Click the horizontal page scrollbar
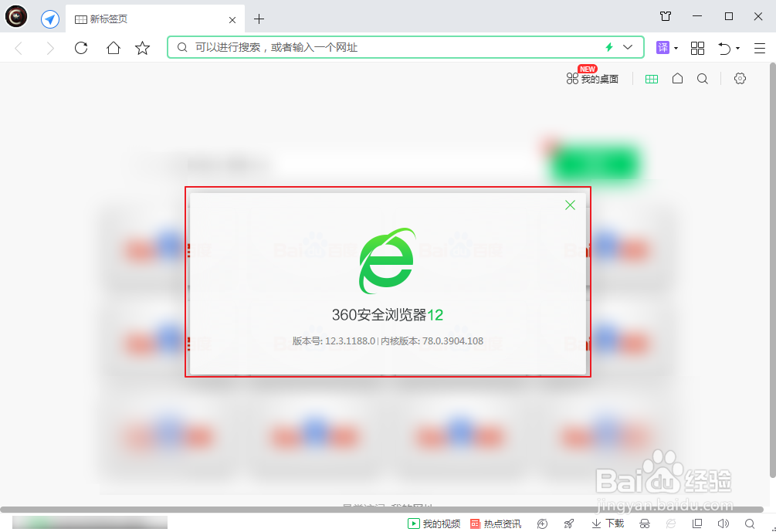Image resolution: width=776 pixels, height=532 pixels. 381,510
